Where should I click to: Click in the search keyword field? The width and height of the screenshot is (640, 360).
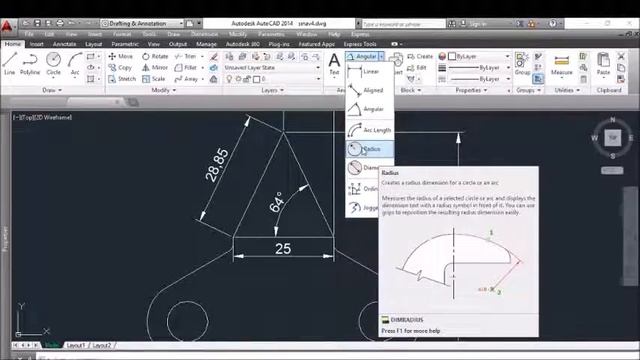(x=403, y=24)
